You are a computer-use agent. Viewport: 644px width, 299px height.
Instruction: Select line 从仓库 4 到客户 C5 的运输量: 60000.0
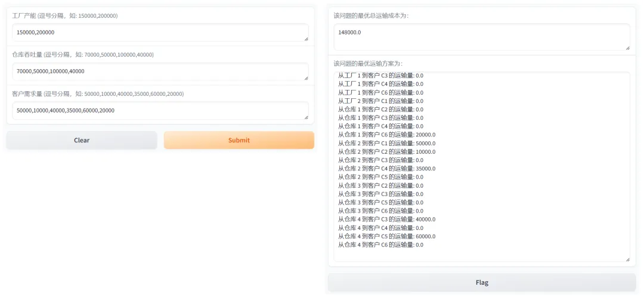pyautogui.click(x=387, y=236)
